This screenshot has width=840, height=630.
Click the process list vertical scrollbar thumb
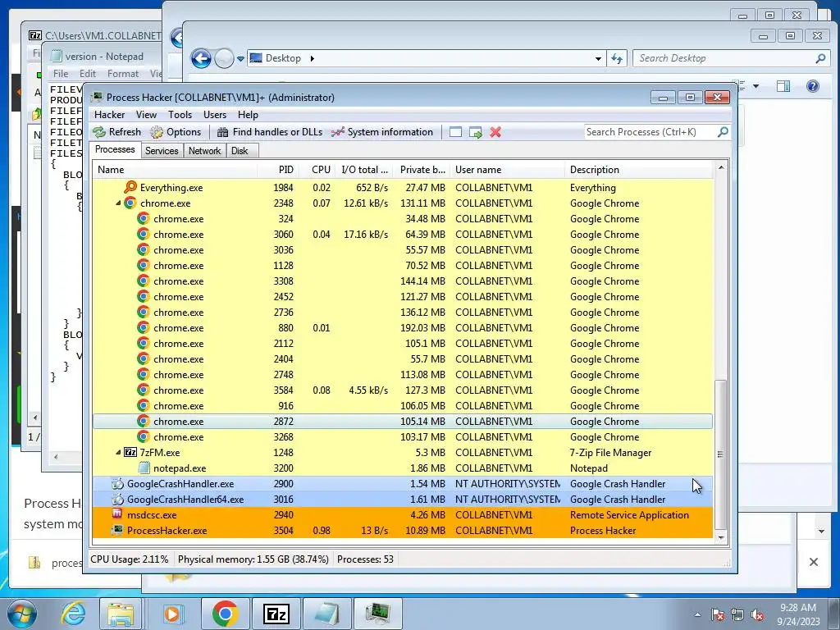[x=721, y=454]
